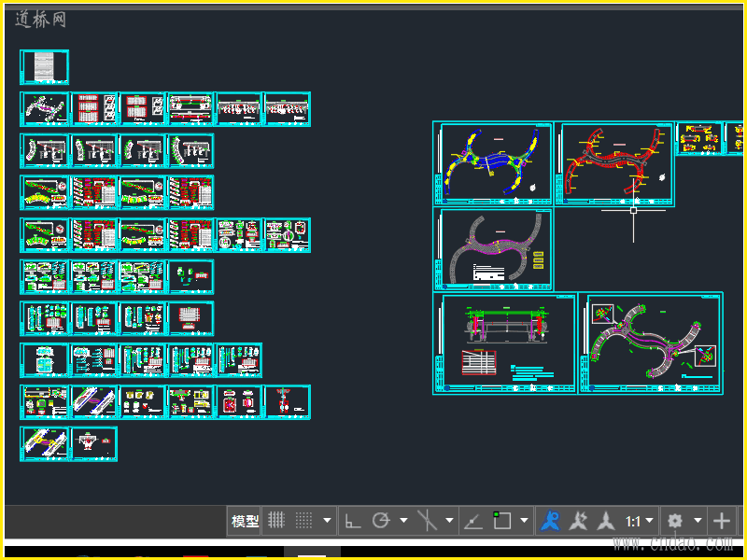Toggle snap mode dotted grid icon
This screenshot has height=560, width=747.
[x=303, y=521]
